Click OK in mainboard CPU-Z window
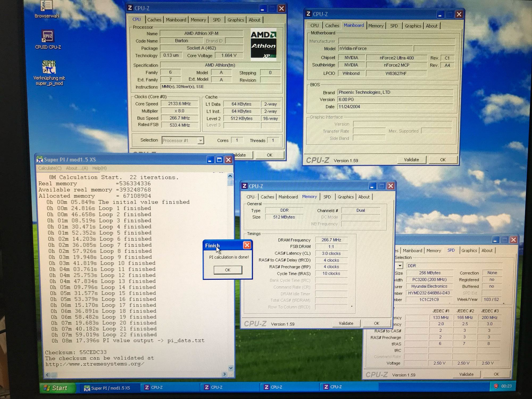The height and width of the screenshot is (399, 532). [x=443, y=160]
